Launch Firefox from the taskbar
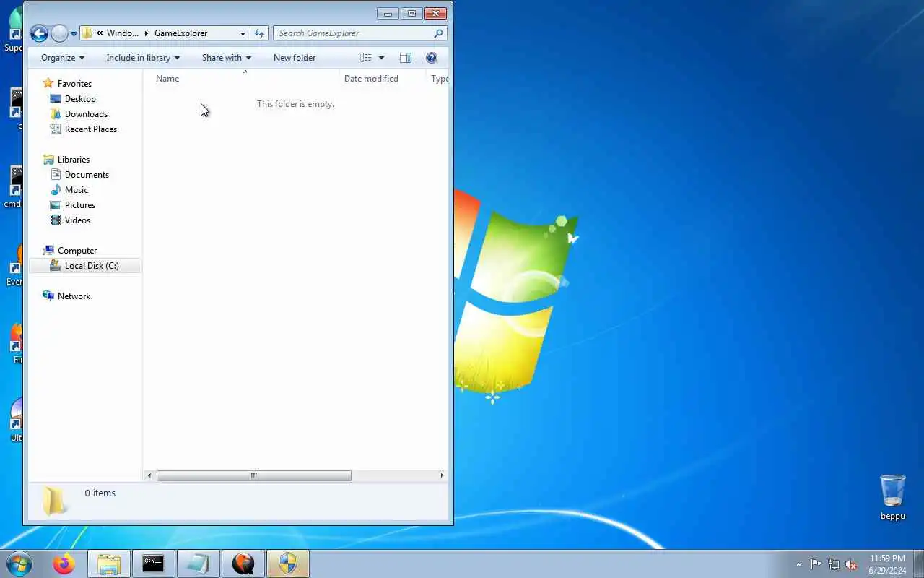The image size is (924, 578). point(64,564)
